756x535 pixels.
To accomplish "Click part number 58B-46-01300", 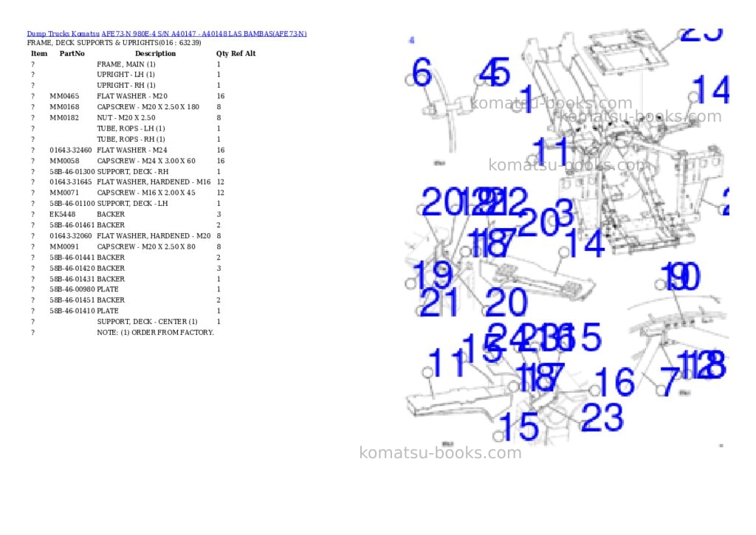I will 72,172.
